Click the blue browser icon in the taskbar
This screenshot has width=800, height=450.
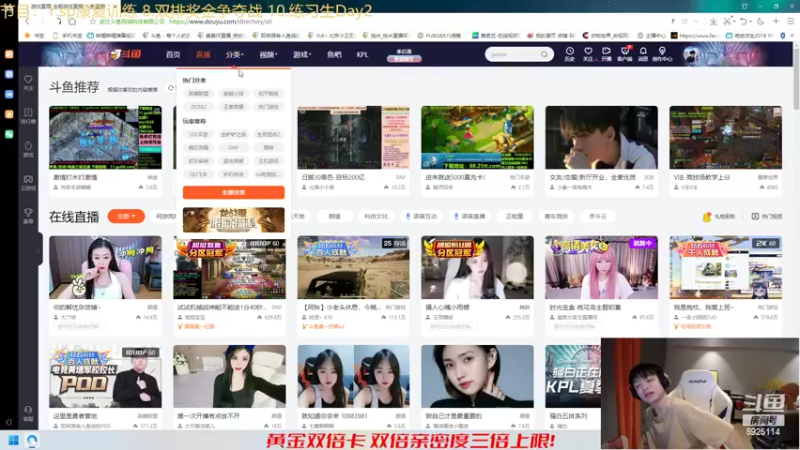[x=32, y=440]
